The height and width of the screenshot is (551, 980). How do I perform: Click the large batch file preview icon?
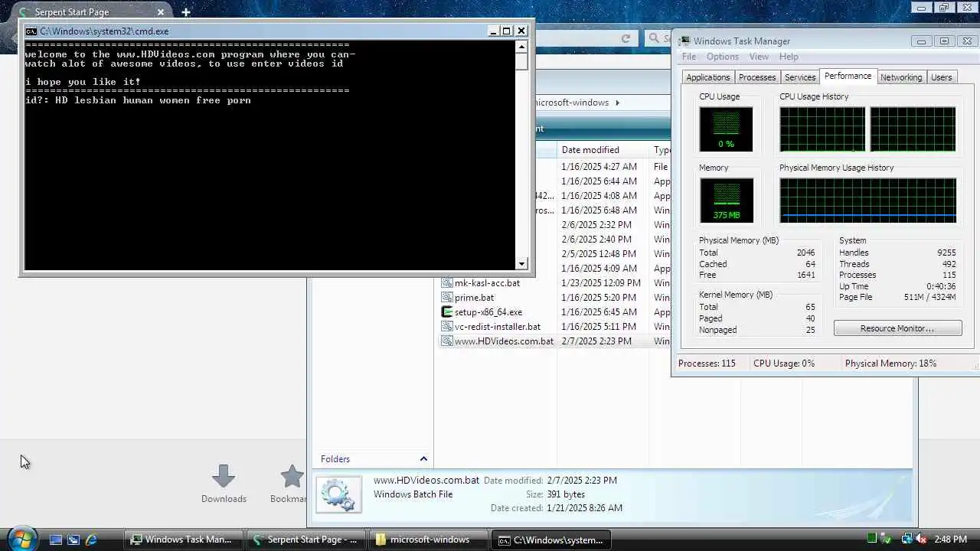click(338, 494)
